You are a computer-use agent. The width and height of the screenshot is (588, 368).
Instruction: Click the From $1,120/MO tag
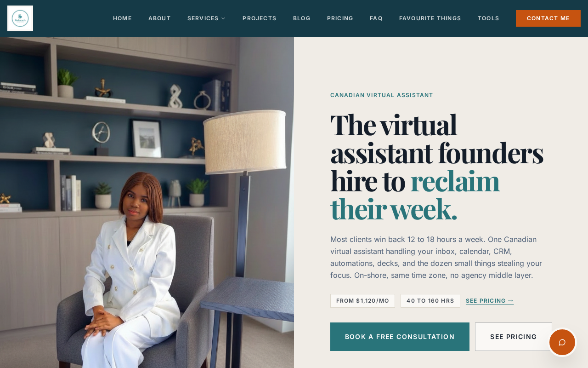(x=362, y=301)
